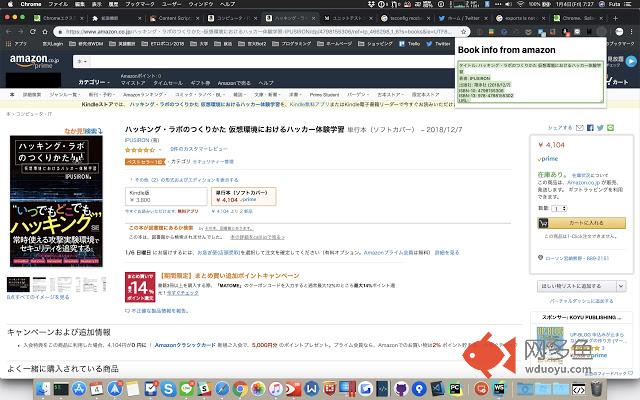Open iTunes from the Dock

(x=276, y=389)
